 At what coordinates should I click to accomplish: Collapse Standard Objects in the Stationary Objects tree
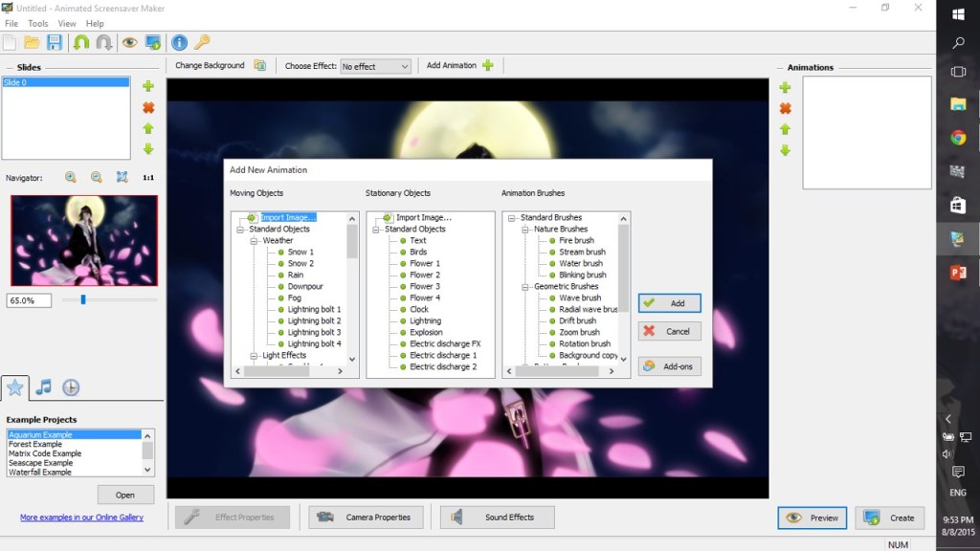[375, 230]
